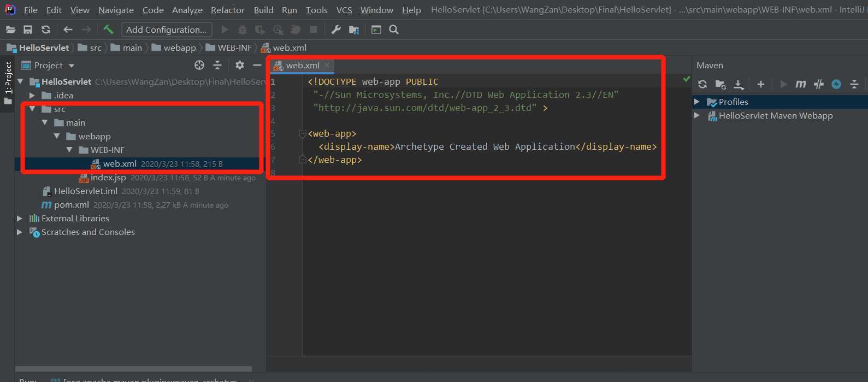
Task: Click the horizontal scrollbar in Project panel
Action: point(133,369)
